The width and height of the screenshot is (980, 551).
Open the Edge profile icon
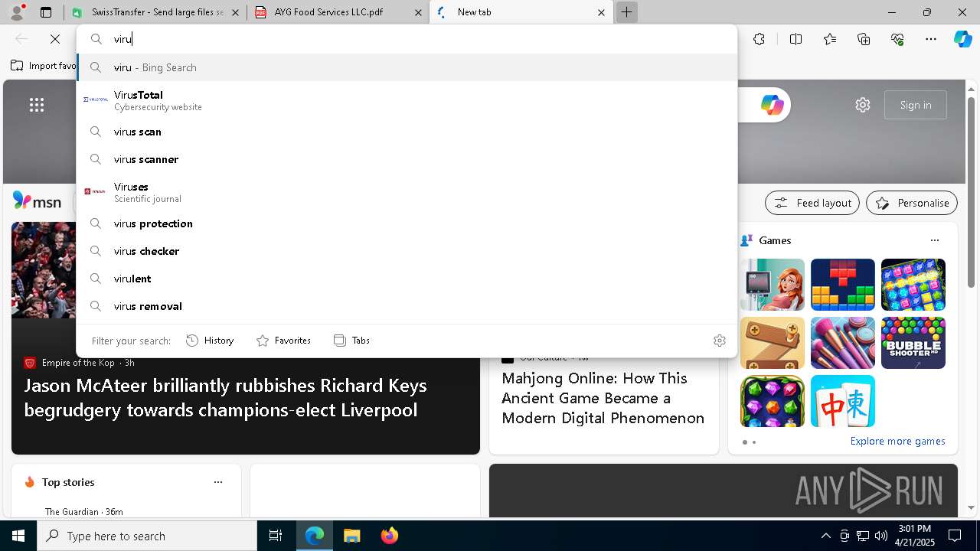(17, 11)
